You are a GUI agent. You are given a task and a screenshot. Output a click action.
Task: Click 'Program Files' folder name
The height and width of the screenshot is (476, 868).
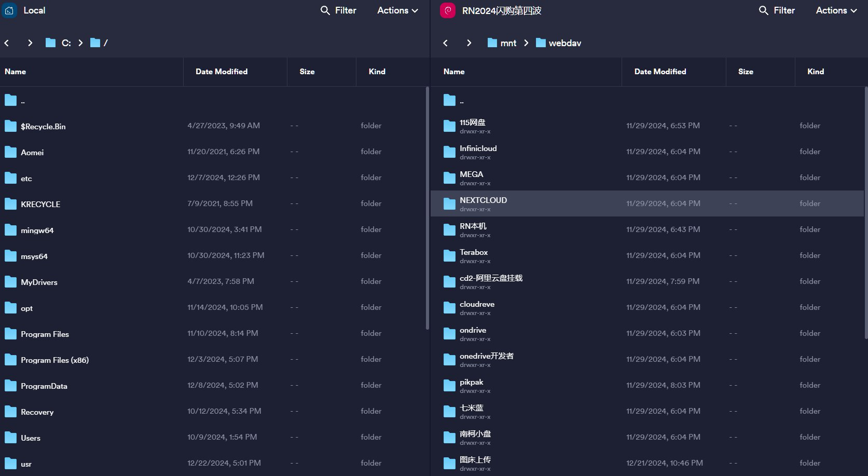45,334
